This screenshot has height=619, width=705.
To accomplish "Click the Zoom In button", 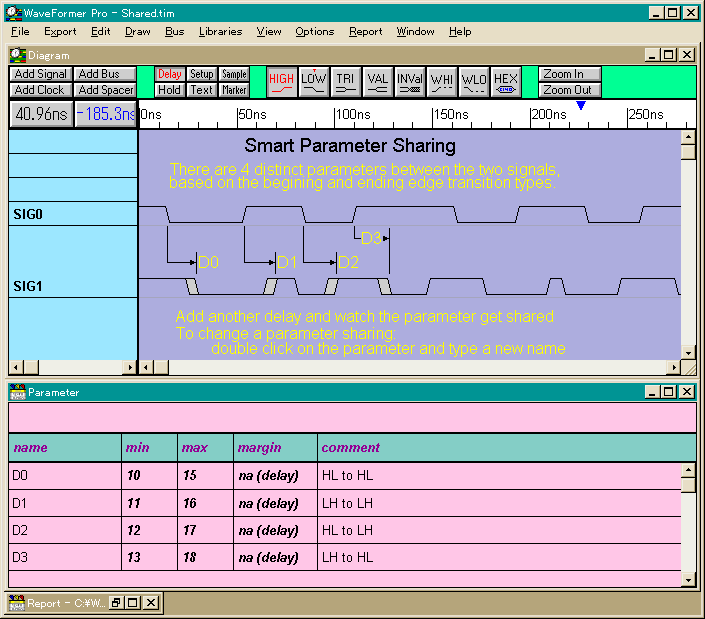I will point(569,74).
